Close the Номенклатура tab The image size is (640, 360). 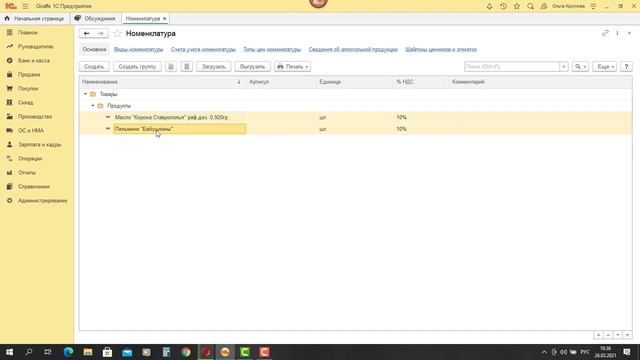(x=164, y=19)
